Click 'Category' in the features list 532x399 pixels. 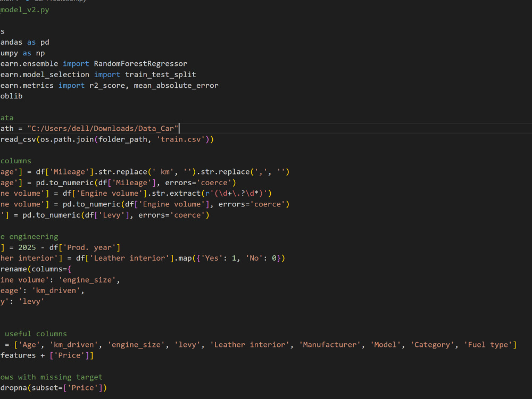pyautogui.click(x=432, y=345)
